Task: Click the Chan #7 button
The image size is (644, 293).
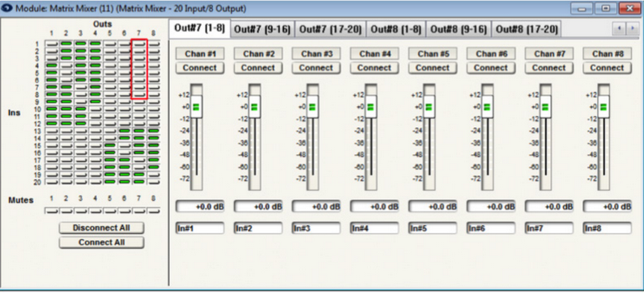Action: coord(549,53)
